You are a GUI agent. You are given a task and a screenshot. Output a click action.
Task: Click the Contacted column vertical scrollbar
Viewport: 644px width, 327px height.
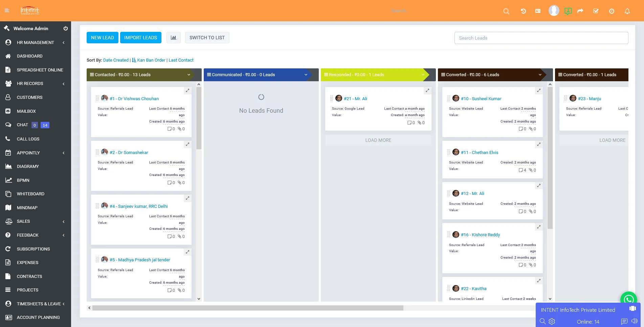click(199, 118)
